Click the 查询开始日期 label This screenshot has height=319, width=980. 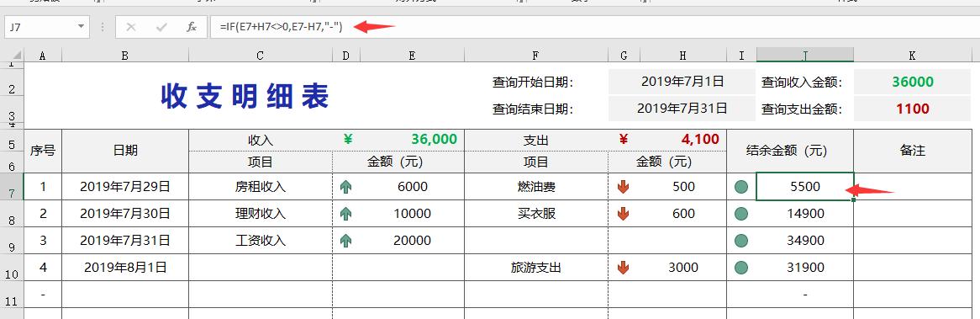pyautogui.click(x=533, y=82)
